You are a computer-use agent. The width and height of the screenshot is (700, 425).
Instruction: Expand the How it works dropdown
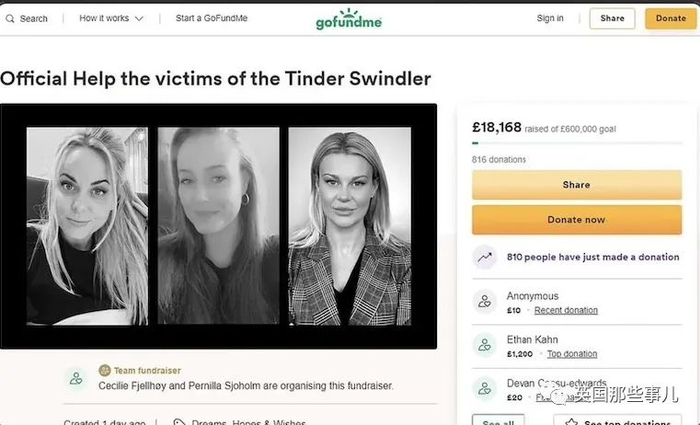[x=111, y=18]
